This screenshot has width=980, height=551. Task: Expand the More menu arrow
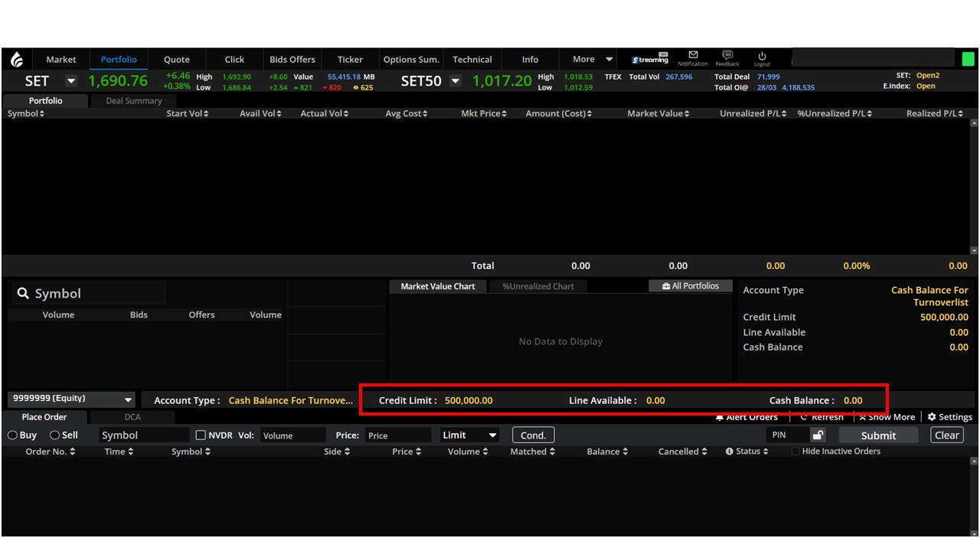[609, 60]
